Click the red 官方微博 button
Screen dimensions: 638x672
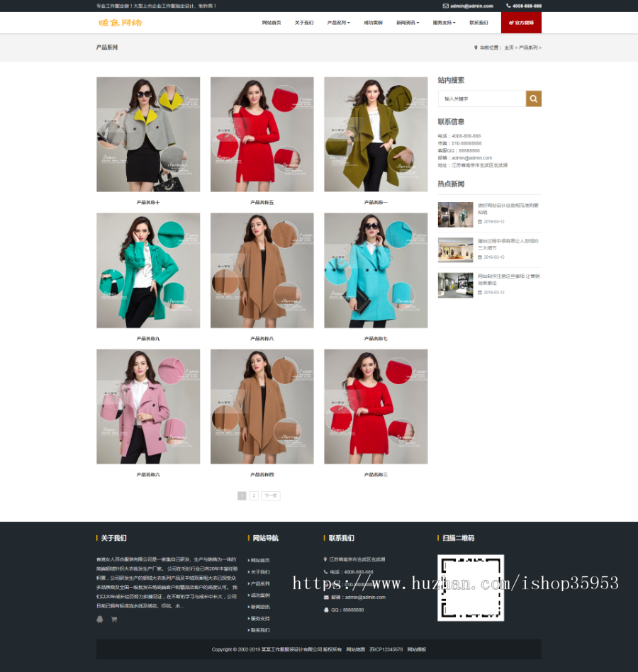521,23
